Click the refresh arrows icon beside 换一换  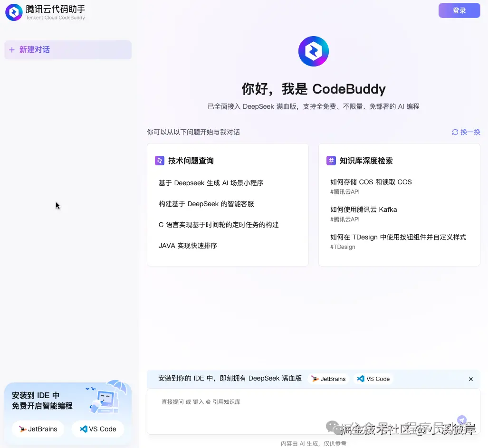coord(455,132)
